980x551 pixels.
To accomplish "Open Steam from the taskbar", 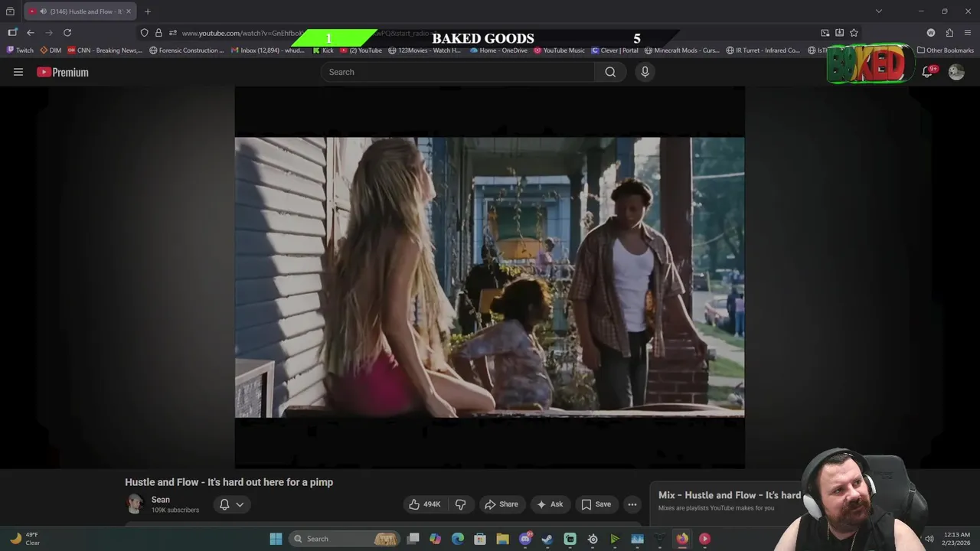I will tap(547, 539).
